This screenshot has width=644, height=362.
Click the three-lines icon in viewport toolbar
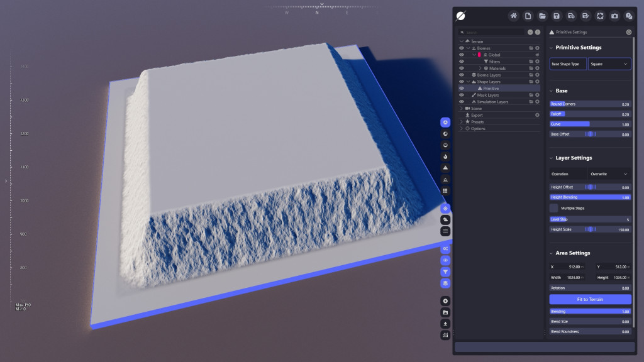pos(445,231)
